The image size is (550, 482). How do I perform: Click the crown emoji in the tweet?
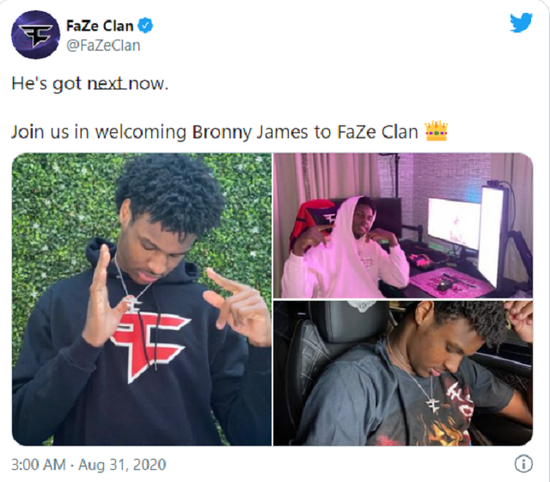[x=436, y=131]
